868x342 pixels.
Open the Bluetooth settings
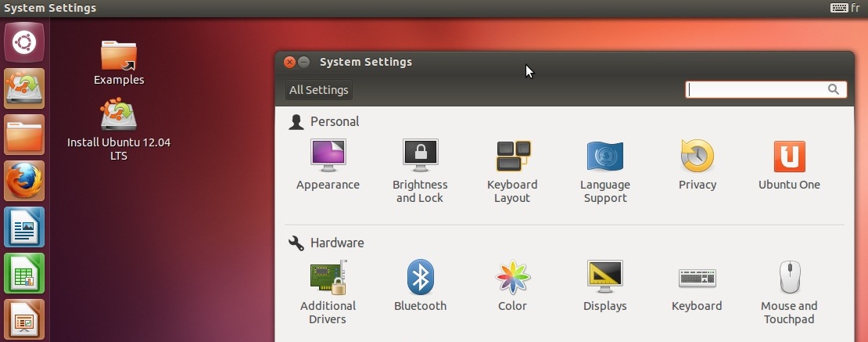click(420, 286)
